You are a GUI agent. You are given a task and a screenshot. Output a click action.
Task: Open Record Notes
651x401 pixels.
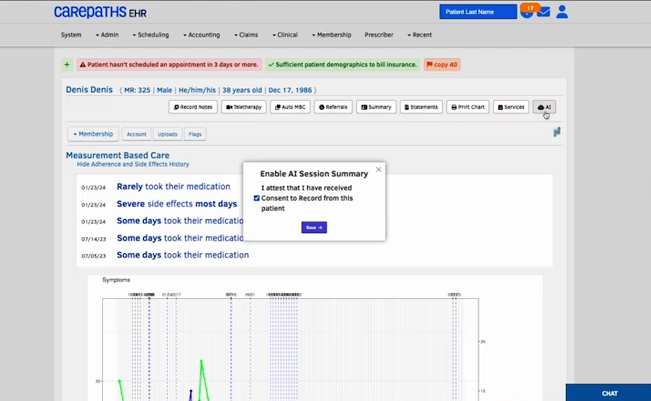(x=193, y=107)
